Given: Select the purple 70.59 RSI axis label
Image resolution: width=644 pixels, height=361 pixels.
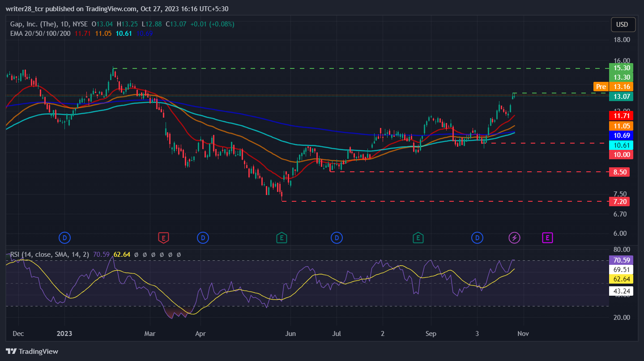Looking at the screenshot, I should [622, 260].
